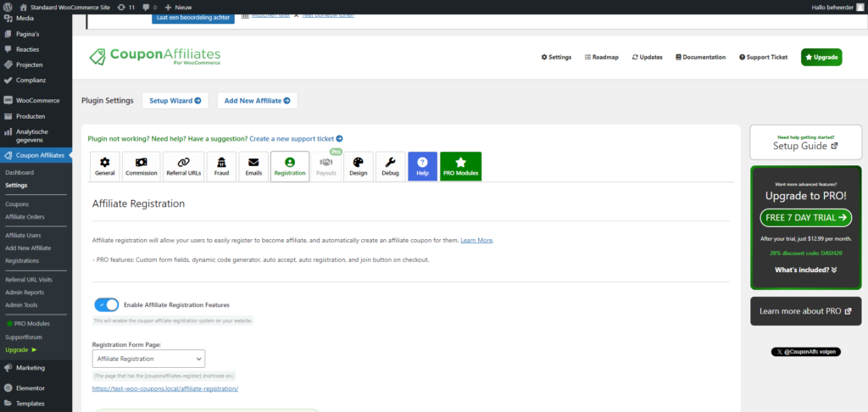Screen dimensions: 868x412
Task: Click the WordPress logo in admin bar
Action: (7, 7)
